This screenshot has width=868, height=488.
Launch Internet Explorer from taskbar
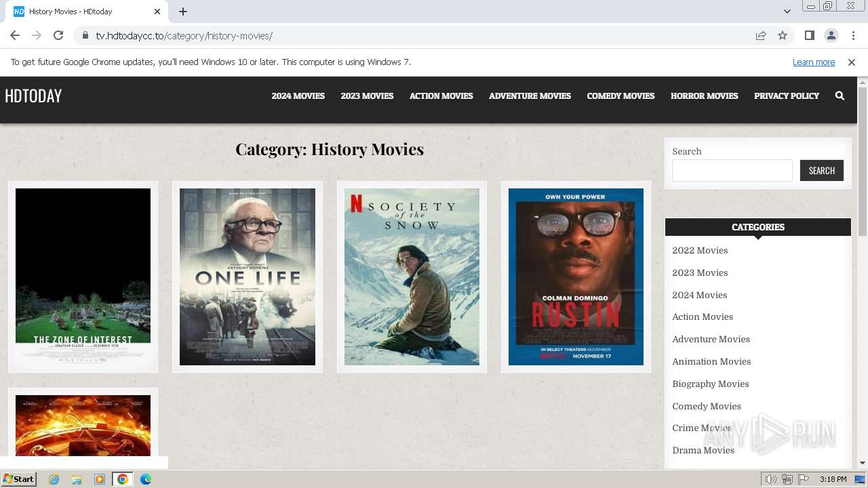(54, 479)
